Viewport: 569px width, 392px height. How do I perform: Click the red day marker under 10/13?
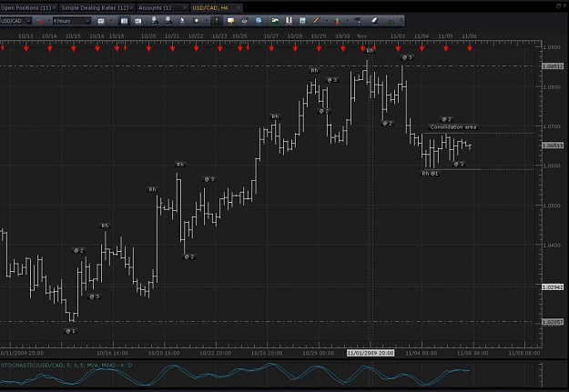(x=26, y=48)
